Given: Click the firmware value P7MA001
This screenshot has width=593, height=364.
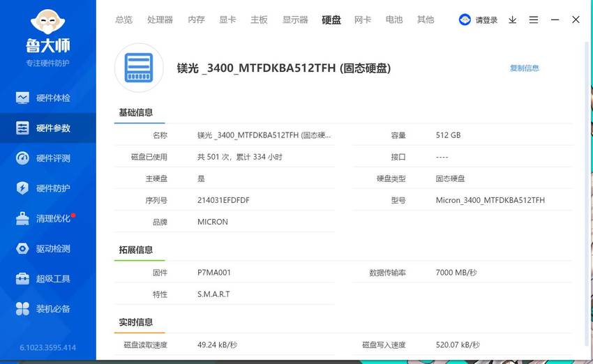Looking at the screenshot, I should point(214,273).
